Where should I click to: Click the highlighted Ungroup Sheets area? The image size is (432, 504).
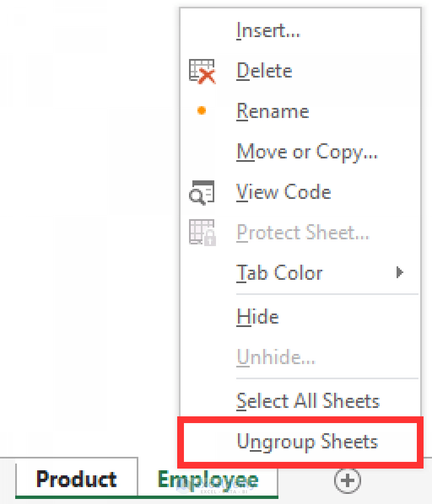point(307,442)
